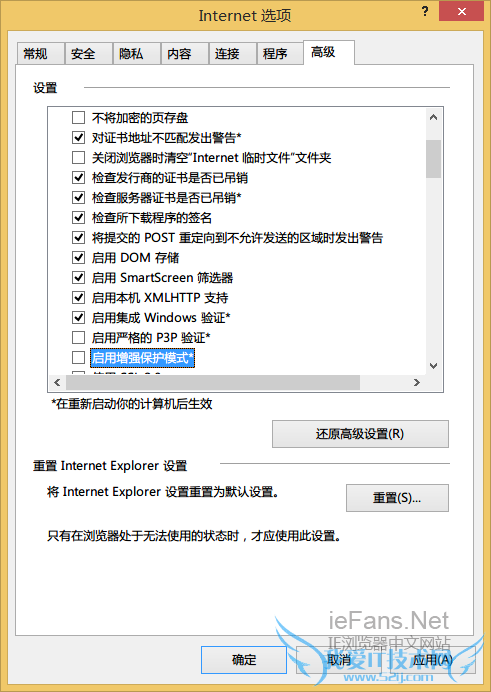Click the horizontal scrollbar thumb under settings
The width and height of the screenshot is (491, 692).
click(x=213, y=382)
